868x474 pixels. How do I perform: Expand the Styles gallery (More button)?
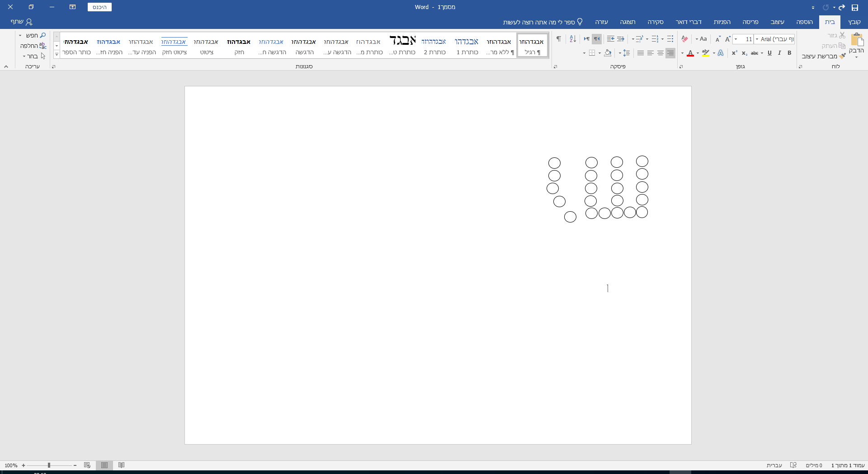click(57, 55)
